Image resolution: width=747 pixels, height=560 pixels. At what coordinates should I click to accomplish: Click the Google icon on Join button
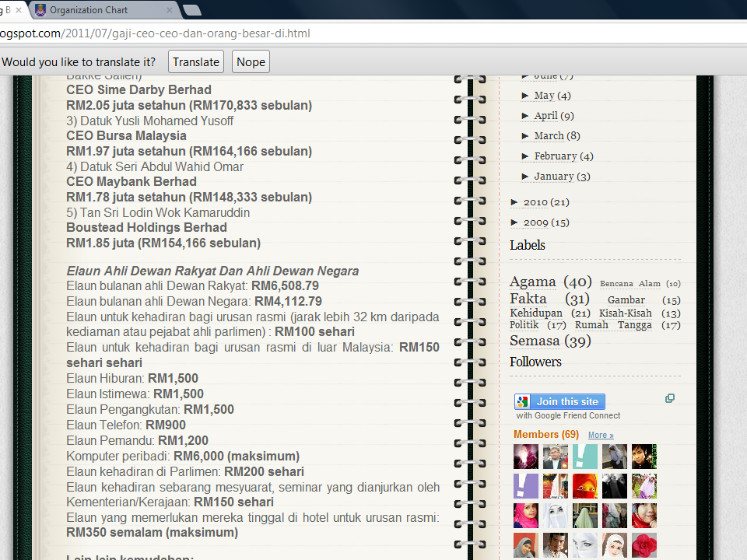523,402
